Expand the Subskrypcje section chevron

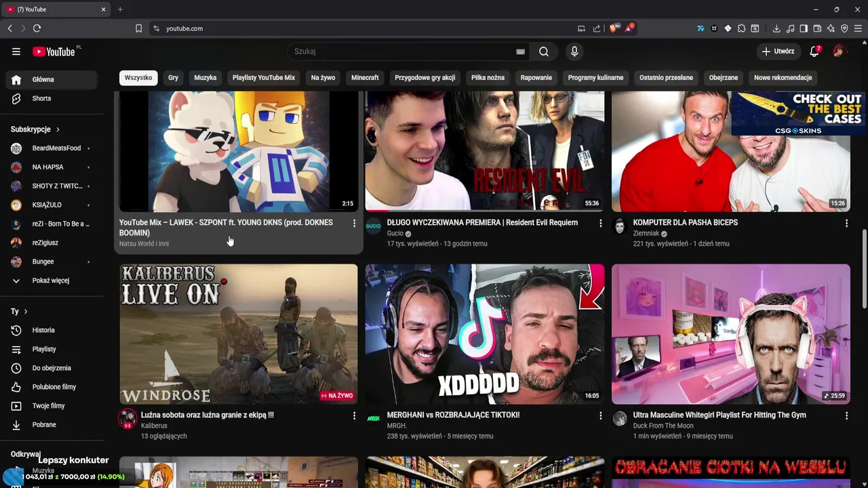[x=58, y=129]
